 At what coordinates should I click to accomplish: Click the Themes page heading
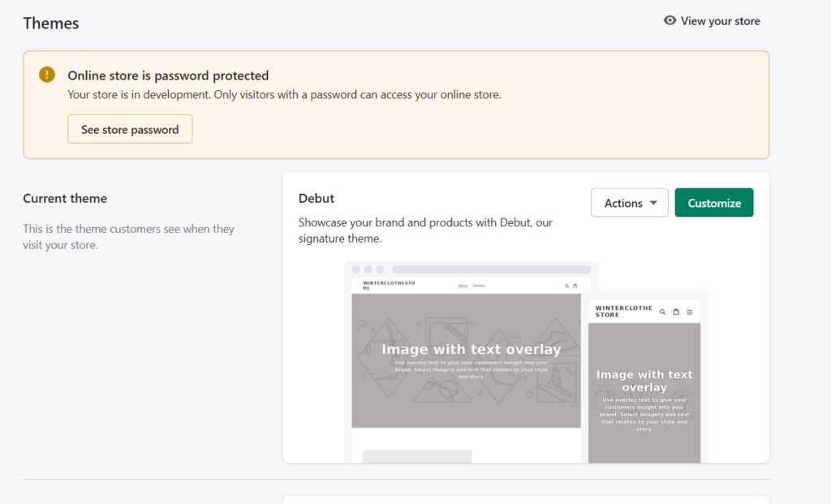(x=51, y=24)
